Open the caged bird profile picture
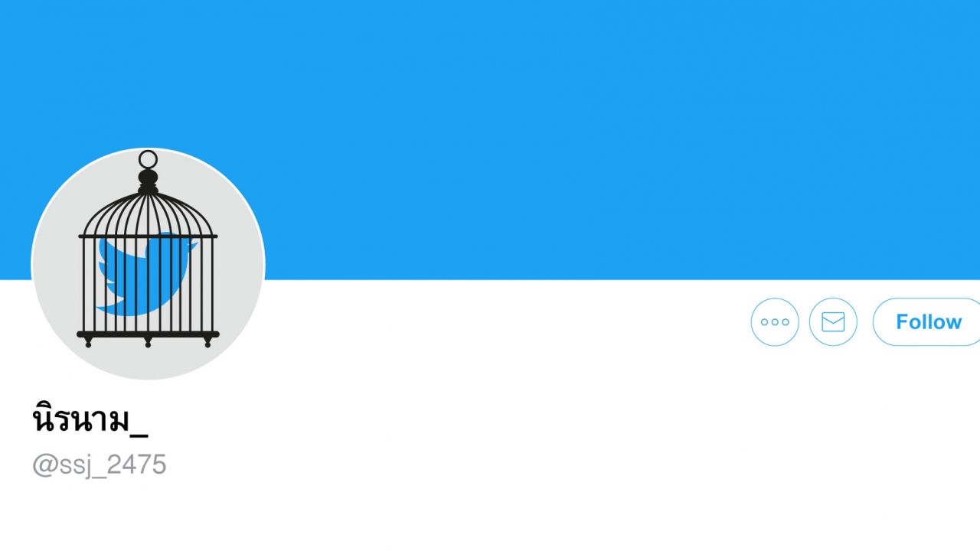 click(x=148, y=264)
